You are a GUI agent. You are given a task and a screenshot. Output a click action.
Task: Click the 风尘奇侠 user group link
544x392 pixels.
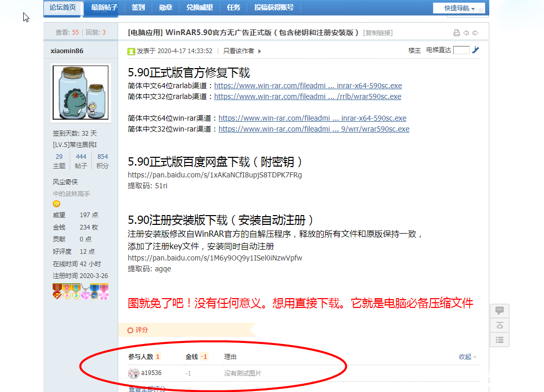[x=65, y=182]
